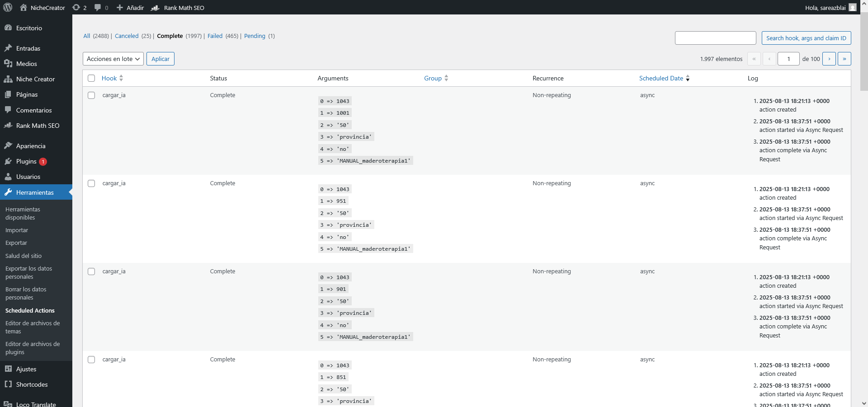Click the Rank Math SEO icon in the top admin bar
Viewport: 868px width, 407px height.
[x=155, y=8]
